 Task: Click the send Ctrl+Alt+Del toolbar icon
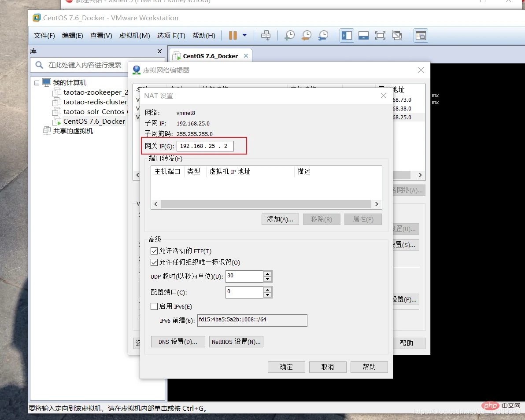pos(266,36)
